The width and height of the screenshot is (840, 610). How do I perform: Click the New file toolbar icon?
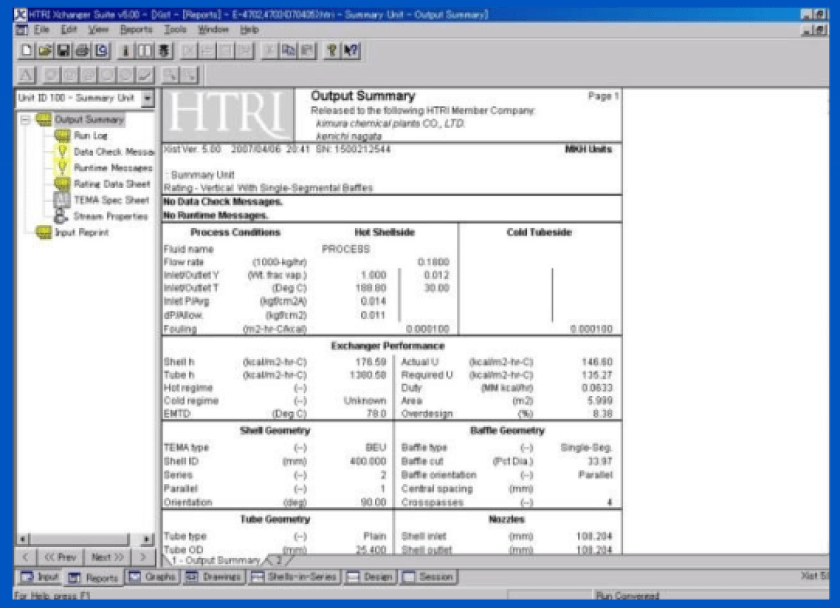(x=25, y=50)
